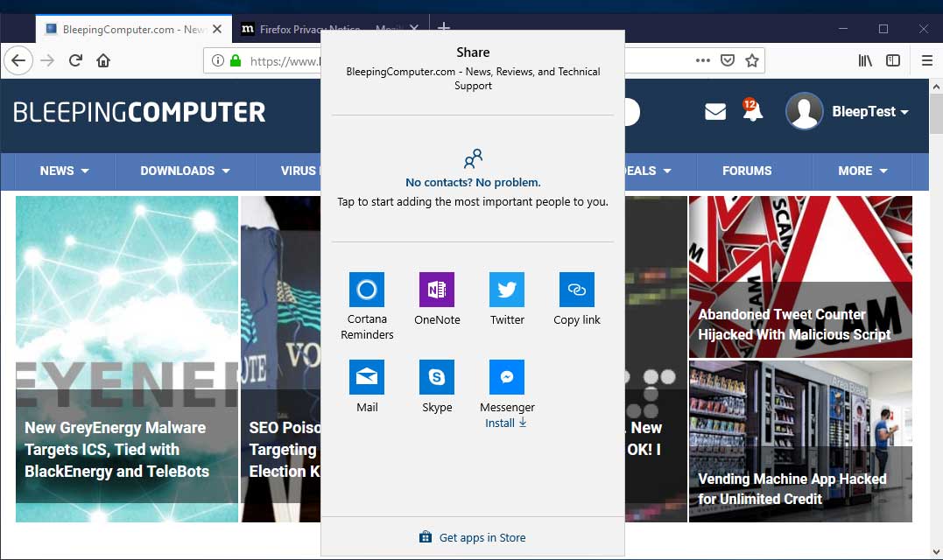Open the page actions three-dot menu
Image resolution: width=943 pixels, height=560 pixels.
pyautogui.click(x=703, y=60)
